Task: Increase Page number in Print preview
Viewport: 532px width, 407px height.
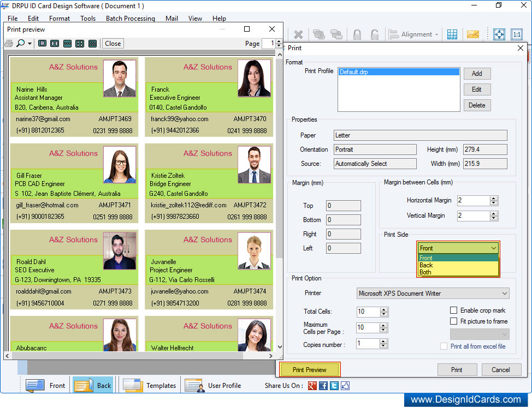Action: pyautogui.click(x=279, y=41)
